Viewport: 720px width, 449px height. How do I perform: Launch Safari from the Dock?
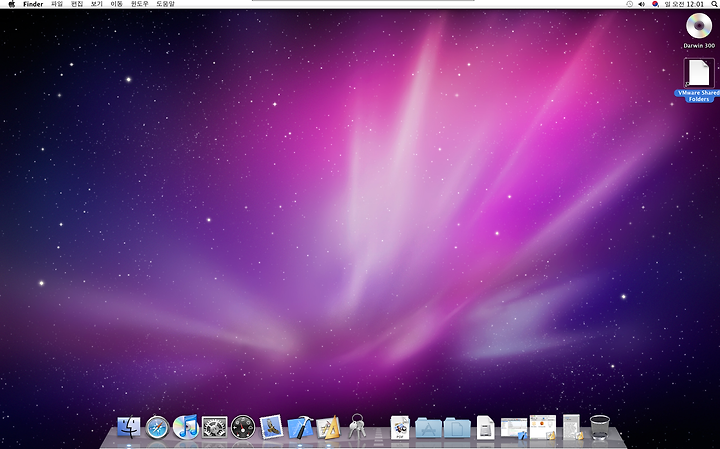coord(158,427)
